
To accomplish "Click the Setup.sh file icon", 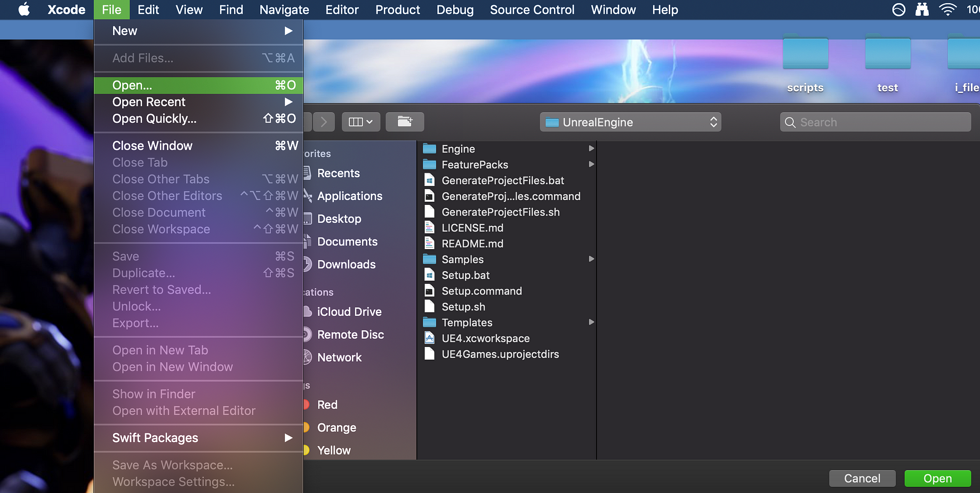I will pos(429,307).
